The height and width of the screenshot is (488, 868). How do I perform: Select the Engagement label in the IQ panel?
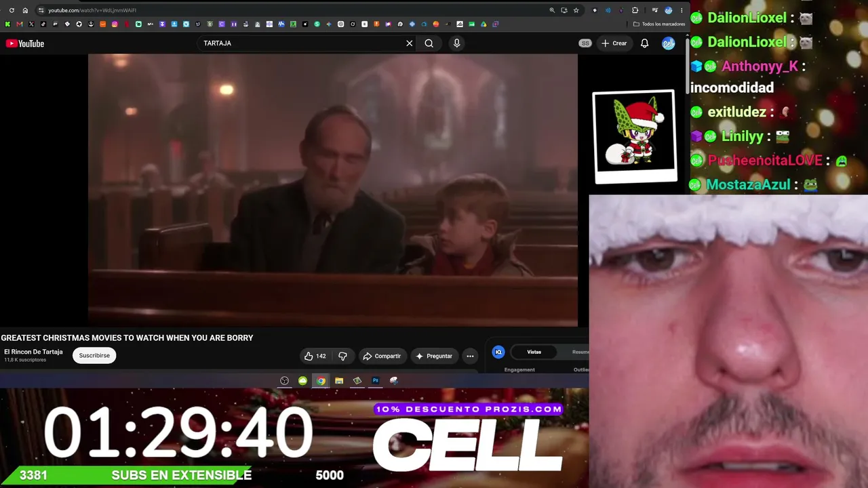click(x=519, y=369)
